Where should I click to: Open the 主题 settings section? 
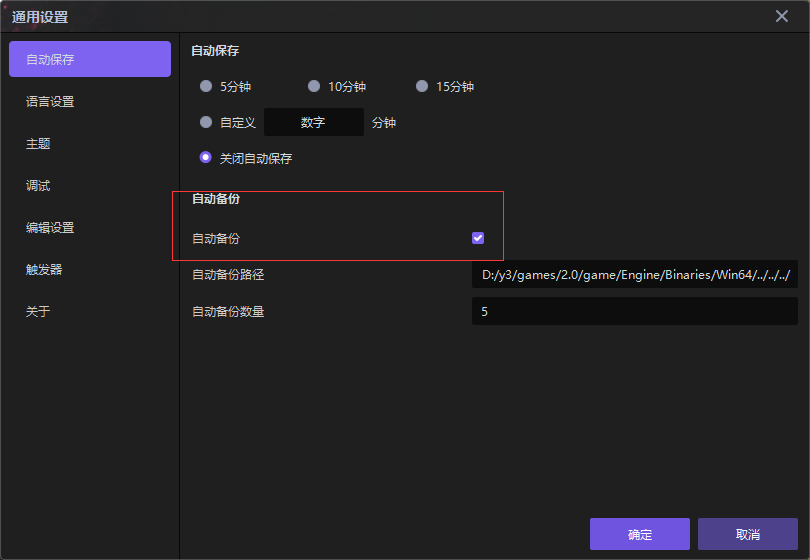38,144
